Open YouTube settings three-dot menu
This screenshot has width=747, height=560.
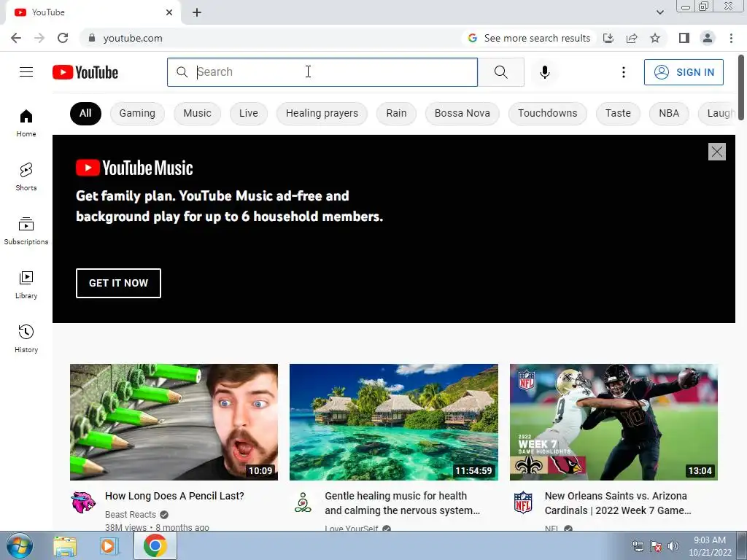[623, 72]
